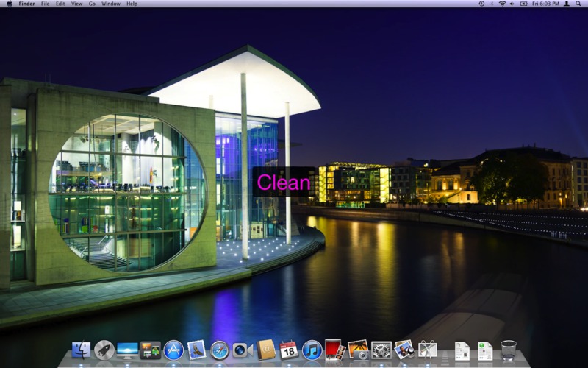Open the Apple menu
The height and width of the screenshot is (368, 588).
click(8, 4)
